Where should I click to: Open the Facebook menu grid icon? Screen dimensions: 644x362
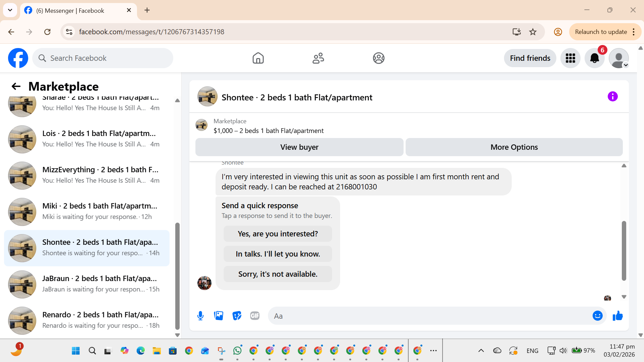[570, 58]
